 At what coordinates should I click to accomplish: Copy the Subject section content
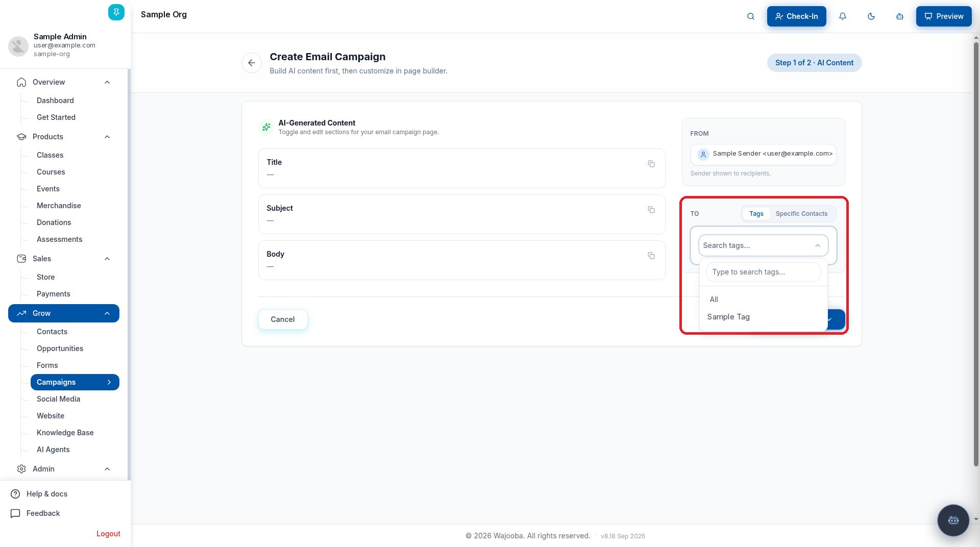[x=651, y=210]
